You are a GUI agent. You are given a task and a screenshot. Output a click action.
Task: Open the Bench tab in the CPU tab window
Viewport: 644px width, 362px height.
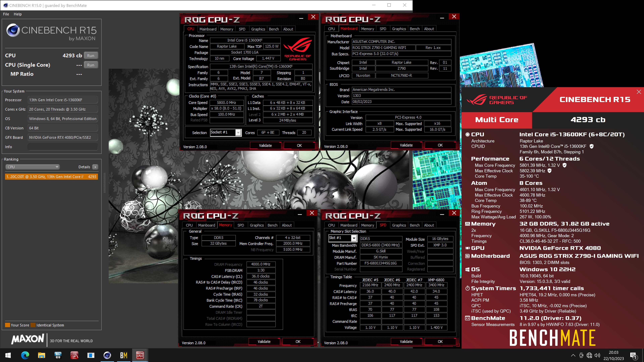tap(274, 29)
